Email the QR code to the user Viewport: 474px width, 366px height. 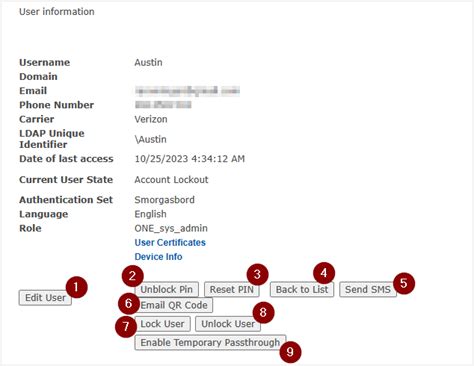tap(174, 305)
